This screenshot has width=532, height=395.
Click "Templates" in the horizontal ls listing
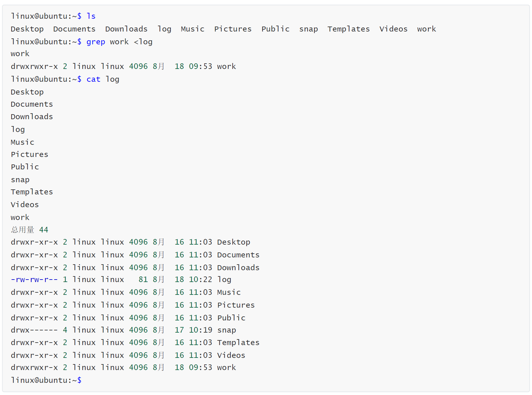[x=348, y=29]
